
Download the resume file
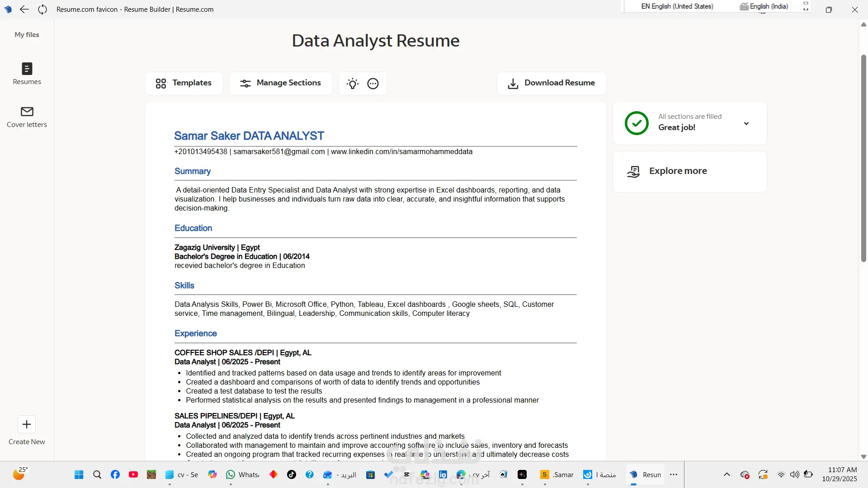point(551,83)
